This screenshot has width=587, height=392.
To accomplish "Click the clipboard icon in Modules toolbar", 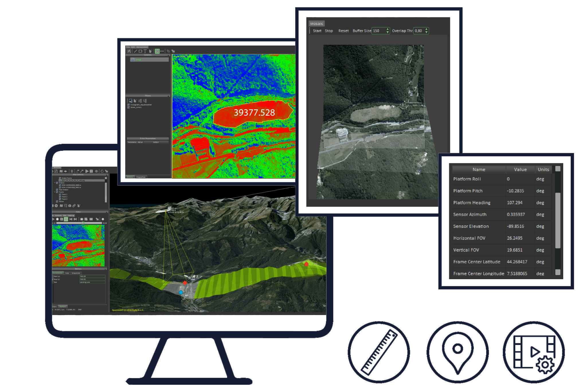I will [x=72, y=171].
